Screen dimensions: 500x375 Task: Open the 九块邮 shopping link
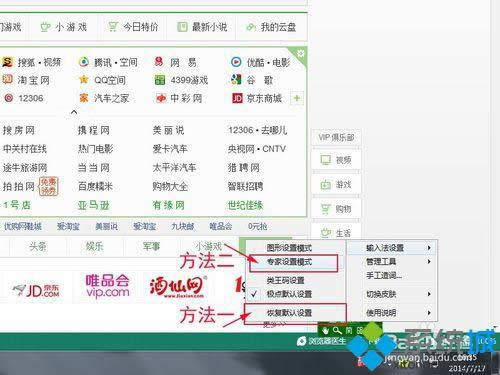pyautogui.click(x=183, y=227)
